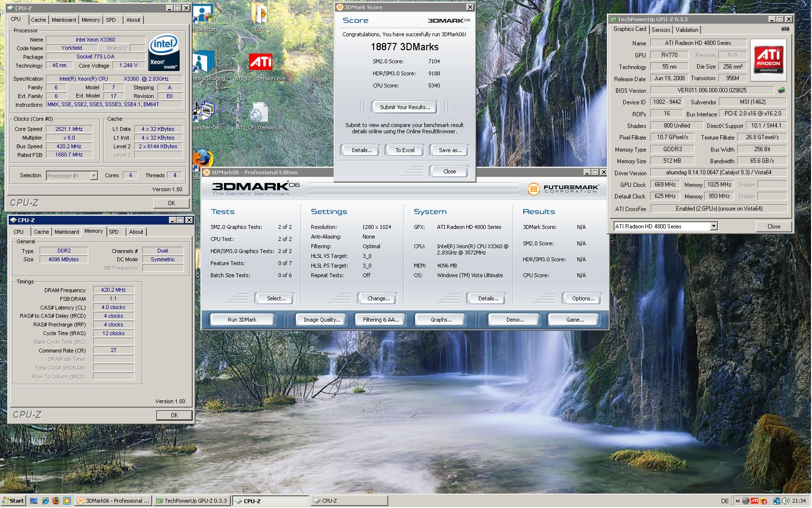This screenshot has height=508, width=812.
Task: Click the 18877 3DMarks score text
Action: (x=405, y=47)
